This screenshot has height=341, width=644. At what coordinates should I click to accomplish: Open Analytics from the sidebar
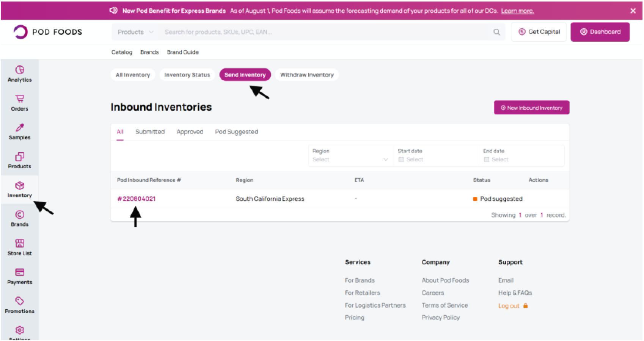coord(20,74)
